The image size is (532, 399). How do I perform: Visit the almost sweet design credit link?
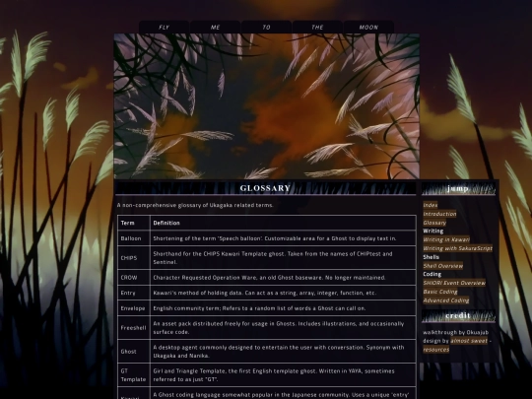coord(469,341)
